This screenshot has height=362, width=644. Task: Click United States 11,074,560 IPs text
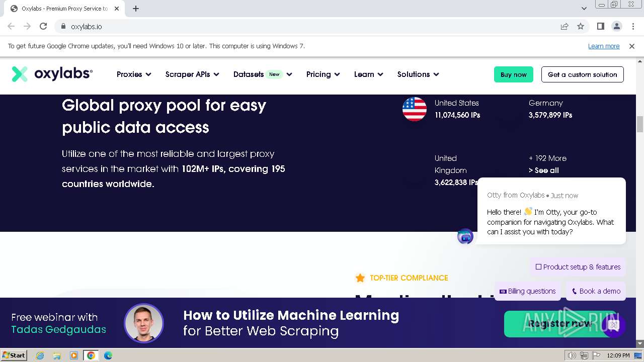[x=457, y=109]
